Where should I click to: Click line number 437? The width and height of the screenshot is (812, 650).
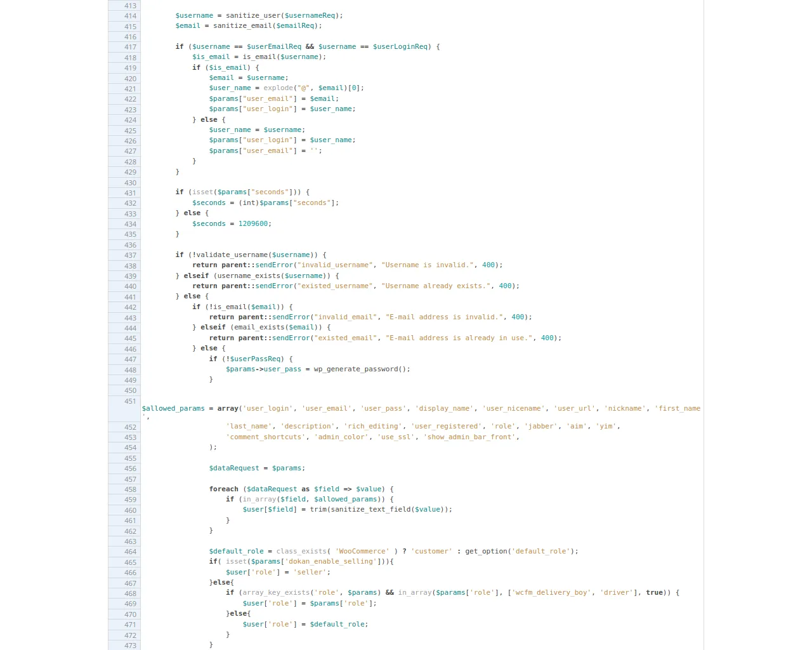point(130,255)
